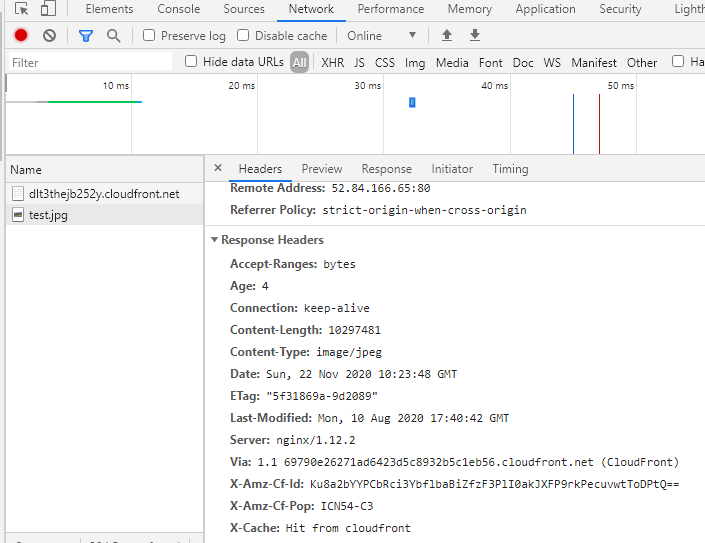Check Hide data URLs
Image resolution: width=705 pixels, height=543 pixels.
(191, 61)
